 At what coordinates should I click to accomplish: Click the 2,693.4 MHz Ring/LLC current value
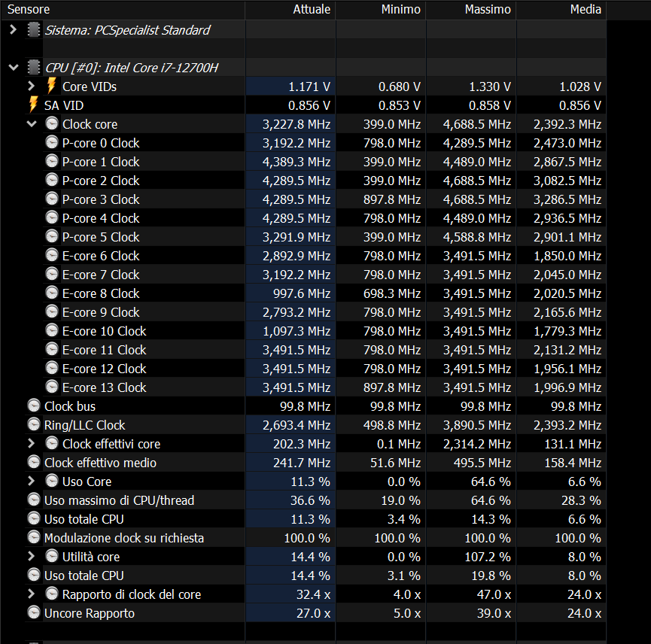297,425
